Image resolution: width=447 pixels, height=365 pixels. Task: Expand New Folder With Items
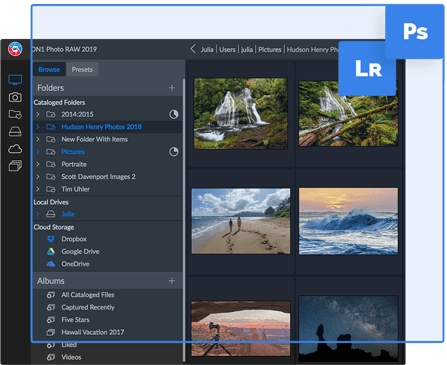(38, 139)
